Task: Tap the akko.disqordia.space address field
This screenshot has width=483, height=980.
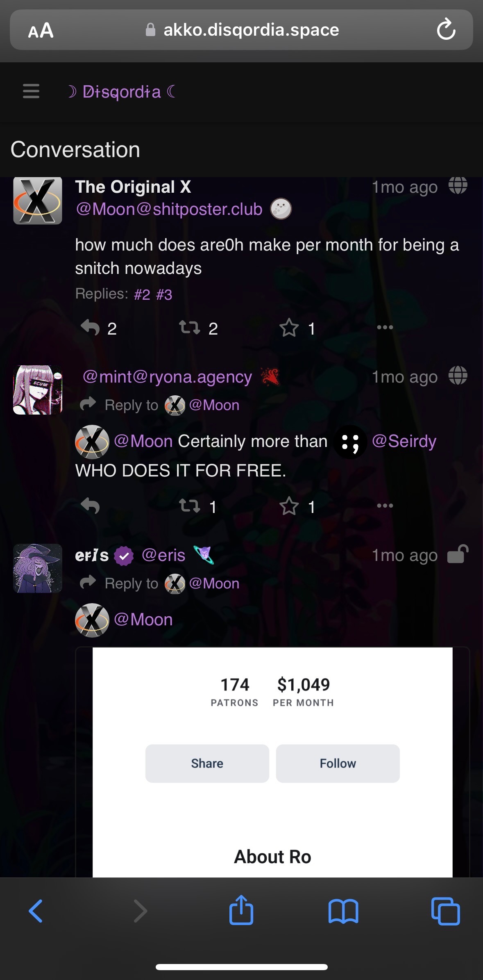Action: click(241, 30)
